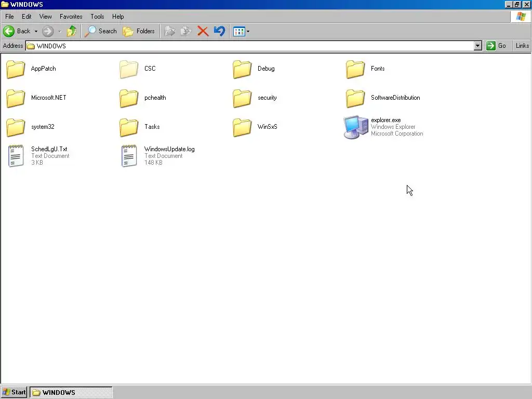
Task: Click the Links toolbar label
Action: [x=522, y=46]
